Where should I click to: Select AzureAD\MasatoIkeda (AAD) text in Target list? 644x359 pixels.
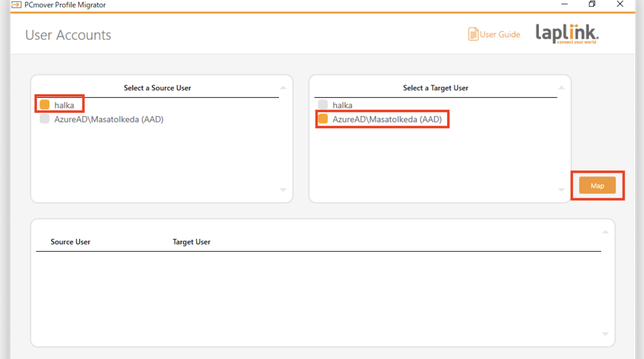click(x=387, y=119)
